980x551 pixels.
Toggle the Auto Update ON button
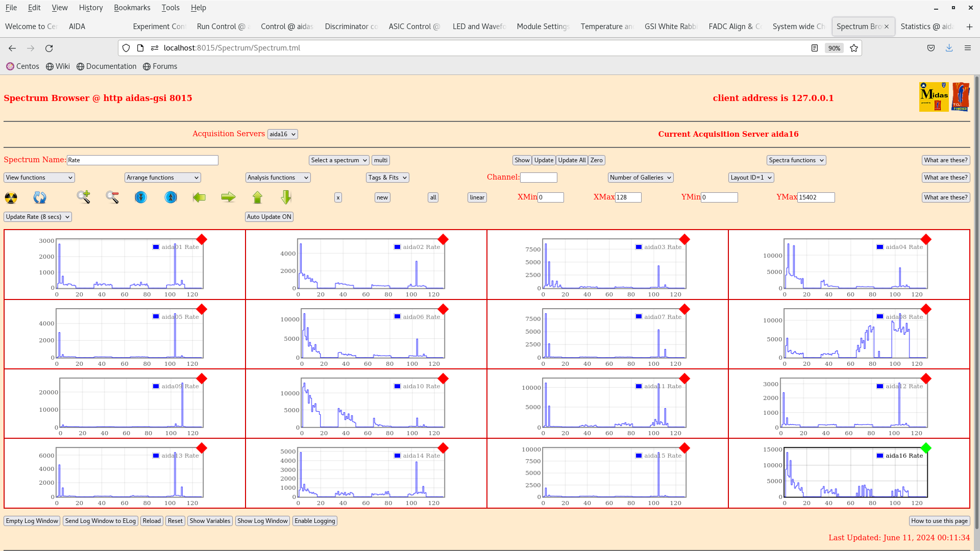[269, 217]
